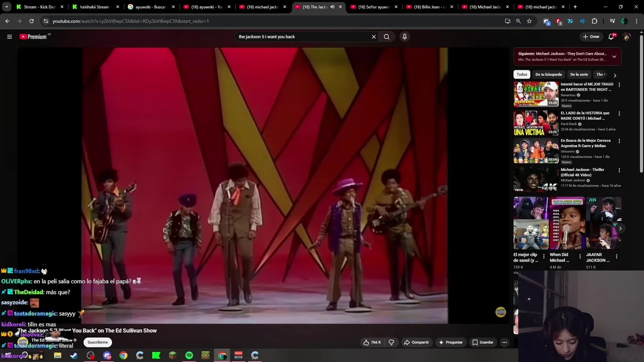Dislike the video
Screen dimensions: 644x362
click(x=391, y=342)
